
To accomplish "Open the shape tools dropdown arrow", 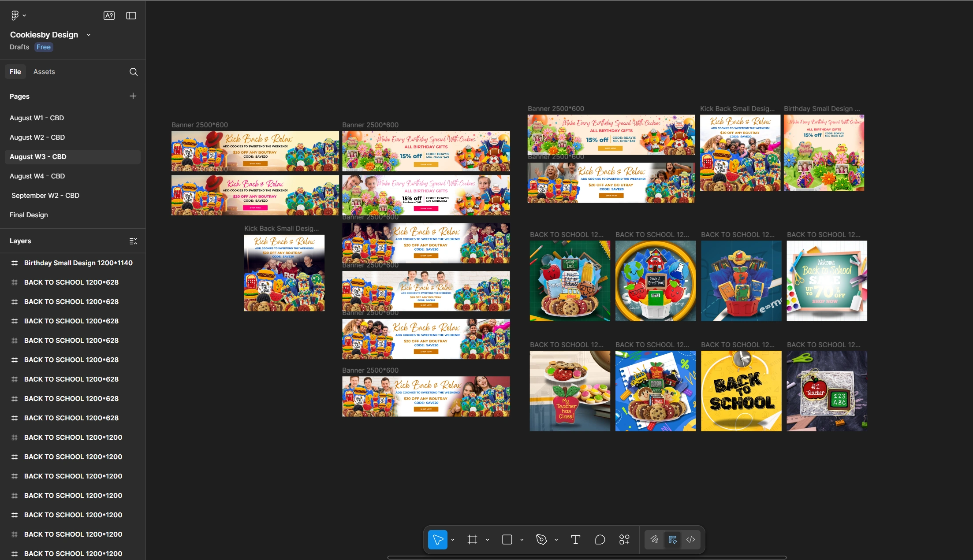I will (522, 540).
